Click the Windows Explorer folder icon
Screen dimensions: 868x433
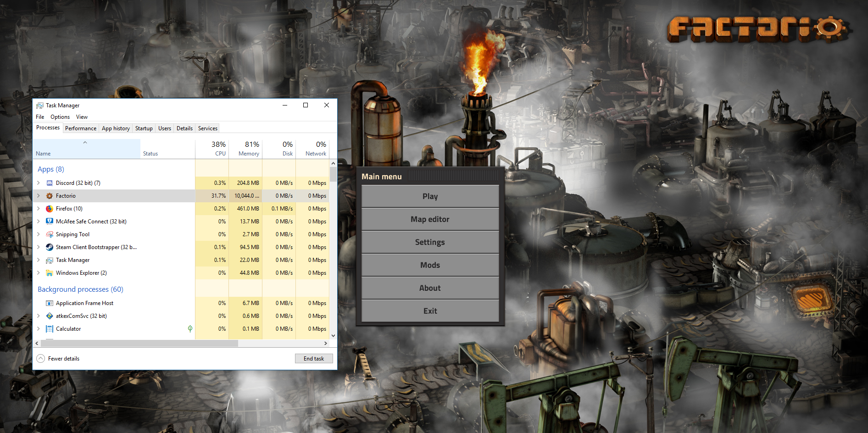coord(50,273)
